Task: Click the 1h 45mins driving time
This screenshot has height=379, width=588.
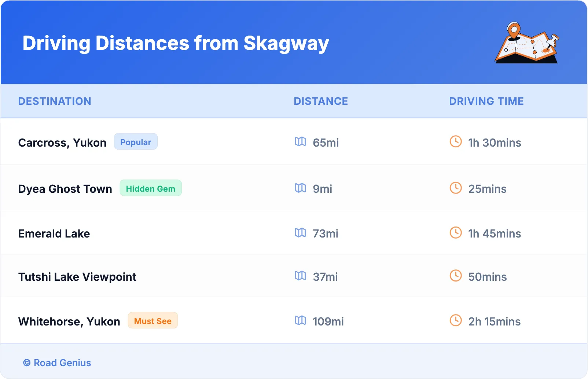Action: pyautogui.click(x=495, y=233)
